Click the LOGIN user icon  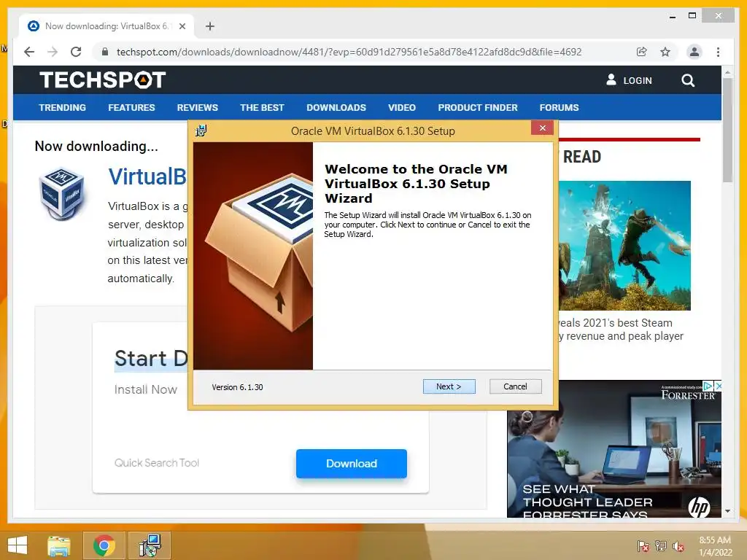tap(611, 79)
